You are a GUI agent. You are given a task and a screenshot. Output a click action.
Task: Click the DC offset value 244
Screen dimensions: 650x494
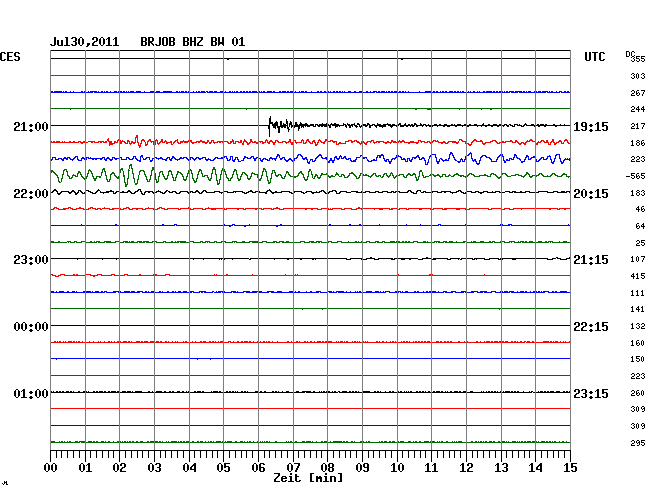point(638,109)
